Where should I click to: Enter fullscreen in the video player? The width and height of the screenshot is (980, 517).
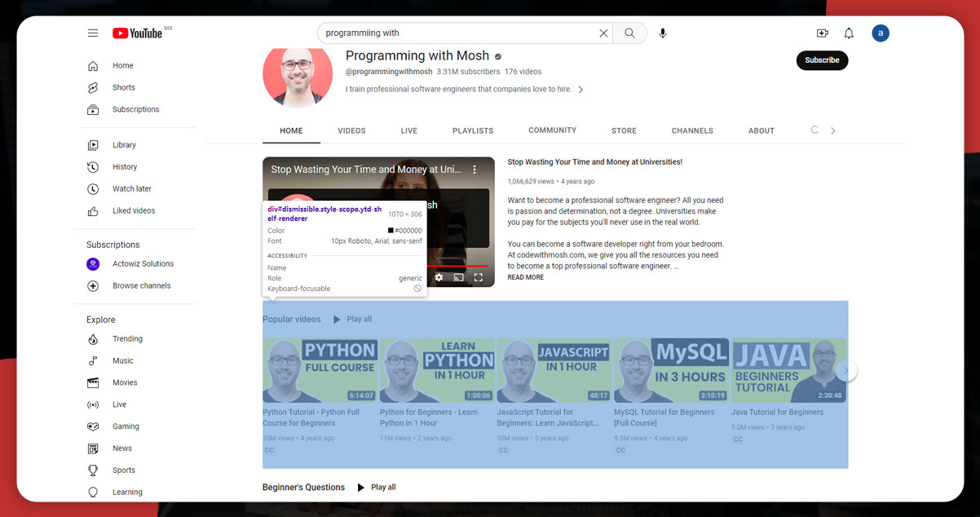tap(479, 277)
